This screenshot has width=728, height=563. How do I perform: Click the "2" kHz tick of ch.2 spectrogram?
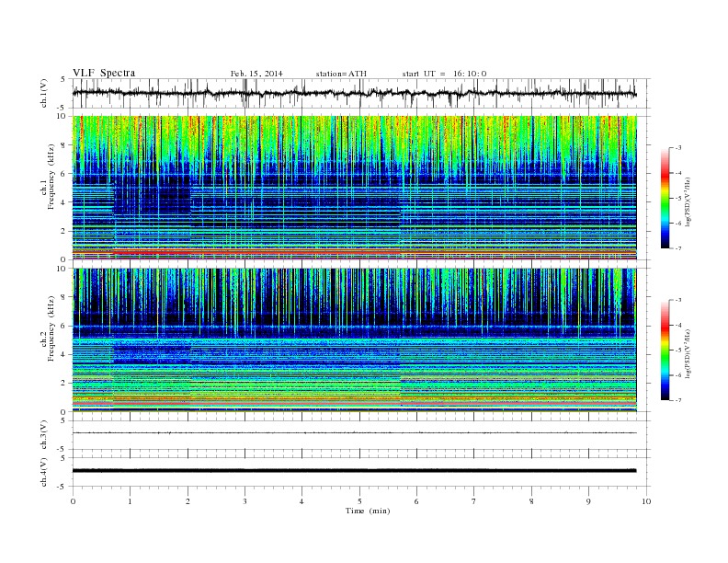click(x=63, y=384)
